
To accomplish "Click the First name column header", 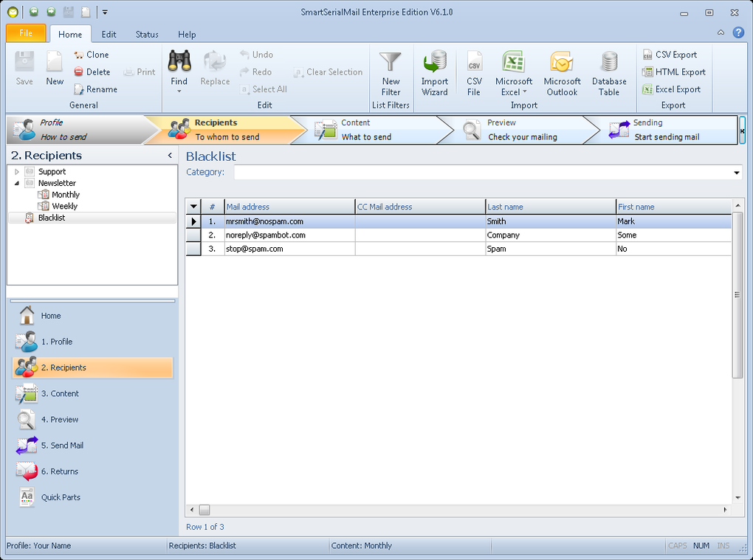I will [673, 207].
